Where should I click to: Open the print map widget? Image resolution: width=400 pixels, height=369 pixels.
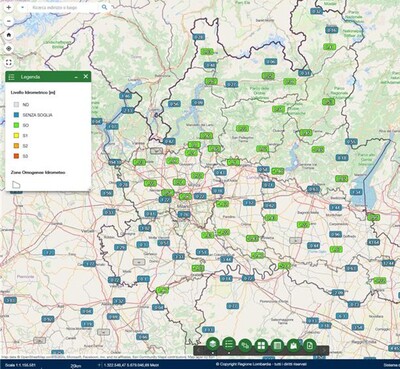pyautogui.click(x=310, y=345)
